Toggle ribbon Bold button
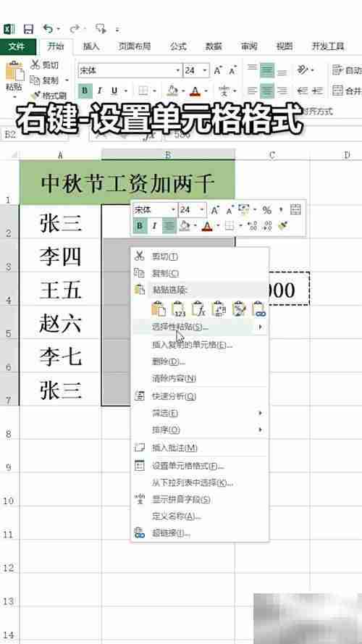The height and width of the screenshot is (644, 362). tap(85, 91)
